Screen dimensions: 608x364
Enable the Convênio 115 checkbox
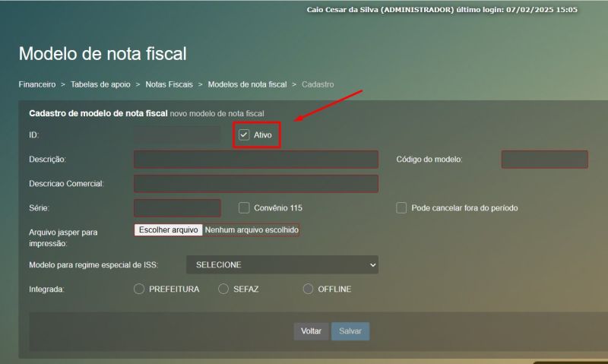pyautogui.click(x=244, y=207)
